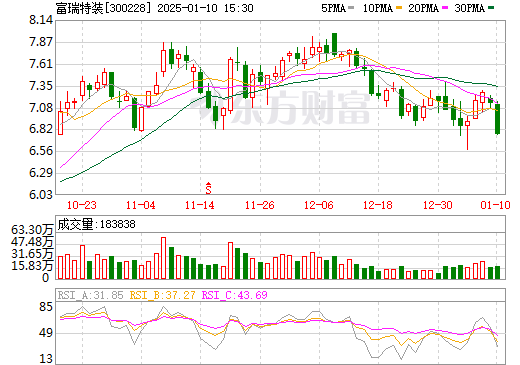Click the RSI_A:31.85 indicator label
Image resolution: width=520 pixels, height=365 pixels.
pos(90,295)
